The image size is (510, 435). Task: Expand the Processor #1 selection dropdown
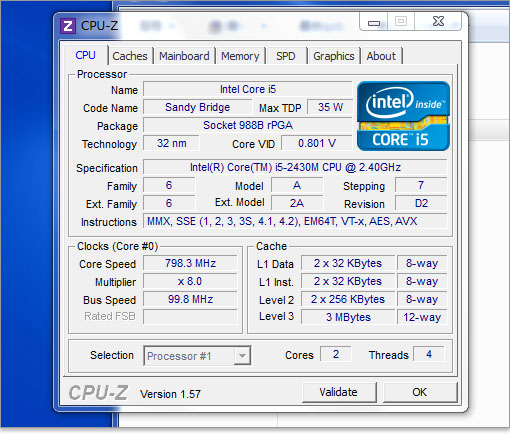242,356
